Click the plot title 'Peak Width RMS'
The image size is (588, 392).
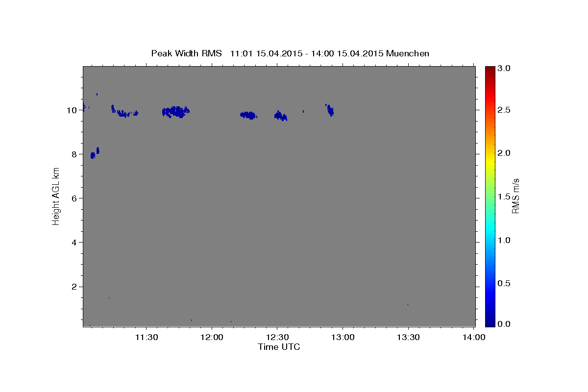click(186, 53)
